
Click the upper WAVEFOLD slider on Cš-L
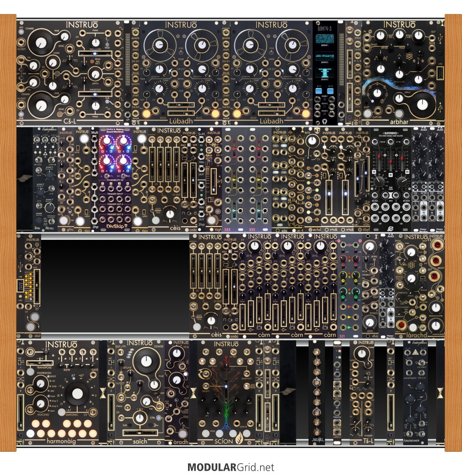(95, 53)
